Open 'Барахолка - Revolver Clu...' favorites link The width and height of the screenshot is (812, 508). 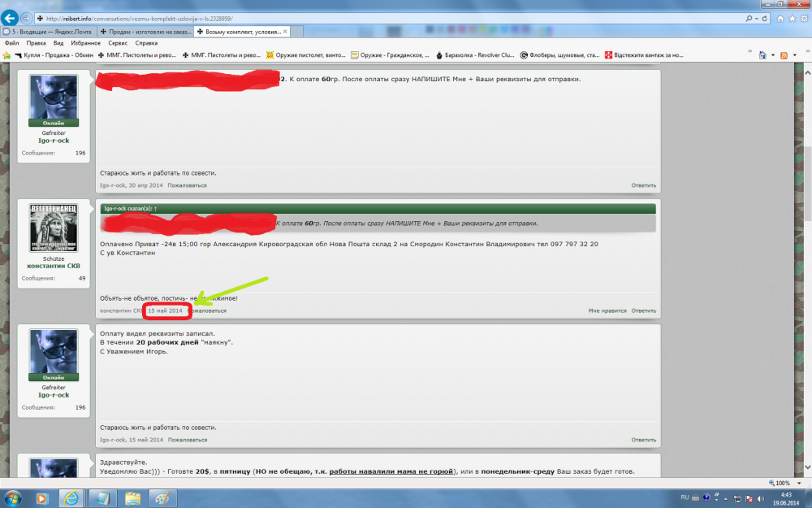(475, 55)
